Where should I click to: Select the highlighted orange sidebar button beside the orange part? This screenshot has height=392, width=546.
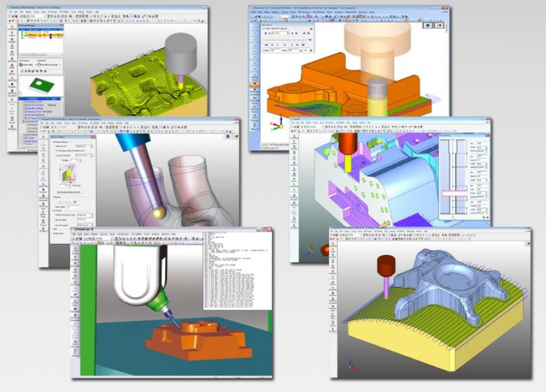coord(254,84)
